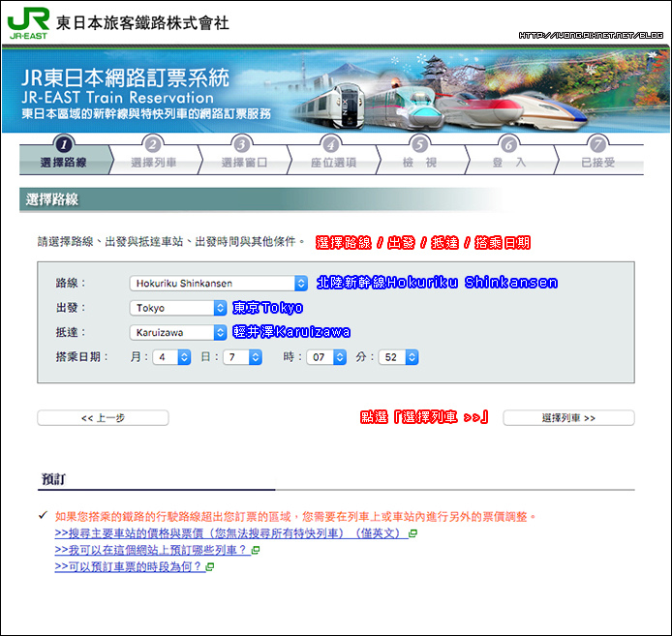Select step 1 選擇路線 tab
Image resolution: width=672 pixels, height=636 pixels.
(64, 155)
